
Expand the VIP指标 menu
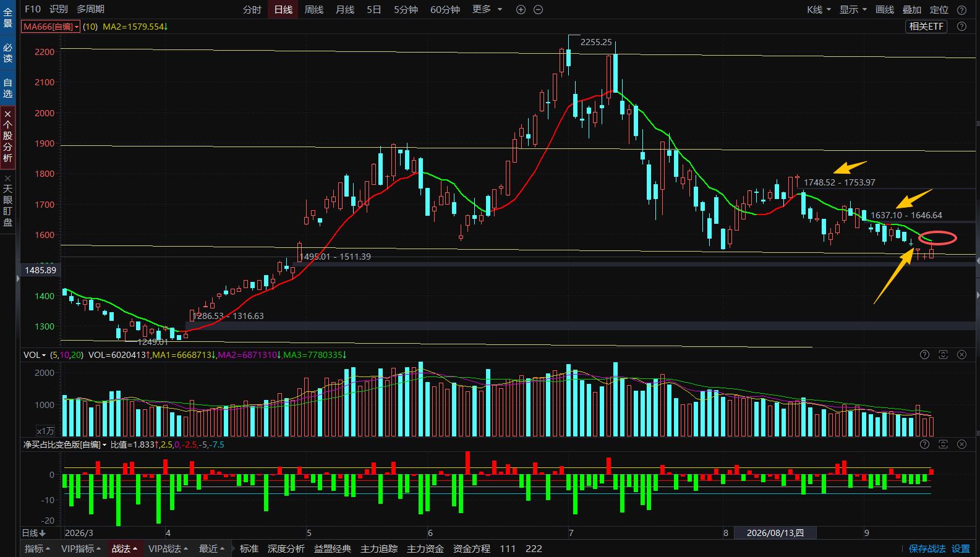(81, 549)
